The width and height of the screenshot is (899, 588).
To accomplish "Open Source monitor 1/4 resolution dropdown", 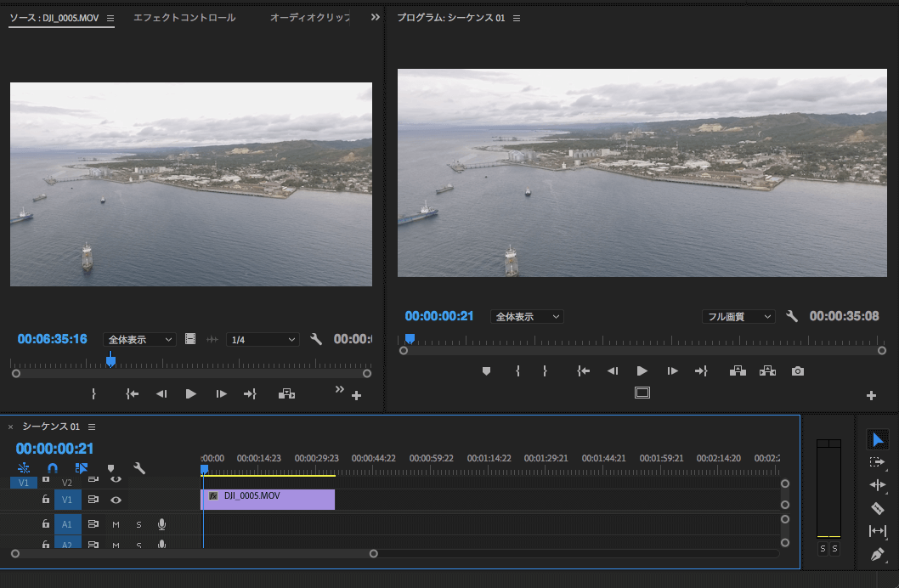I will [x=263, y=340].
